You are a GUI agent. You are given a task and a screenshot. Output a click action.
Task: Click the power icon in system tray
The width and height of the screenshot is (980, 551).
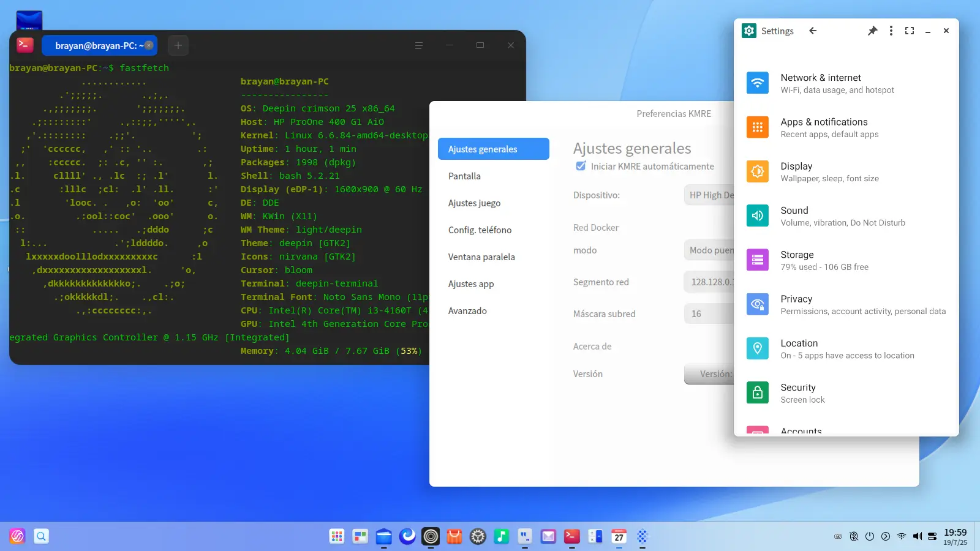(x=870, y=536)
